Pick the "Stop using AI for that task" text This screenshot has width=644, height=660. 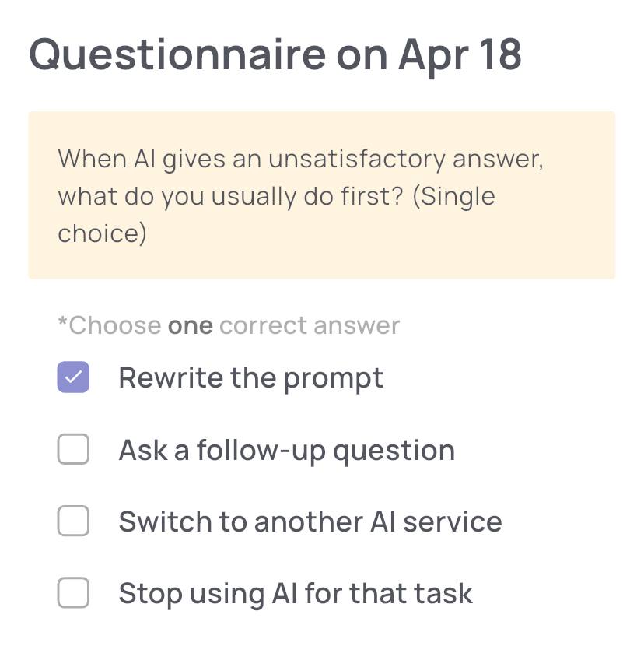295,593
